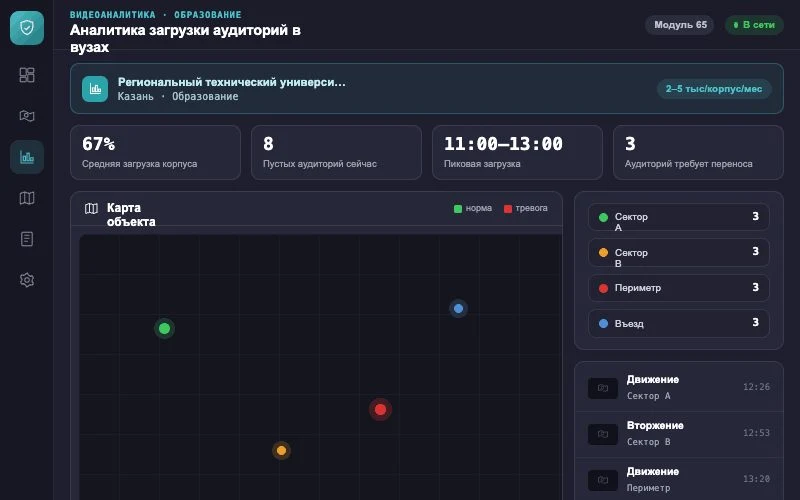This screenshot has width=800, height=500.
Task: Open the map icon in sidebar
Action: (27, 198)
